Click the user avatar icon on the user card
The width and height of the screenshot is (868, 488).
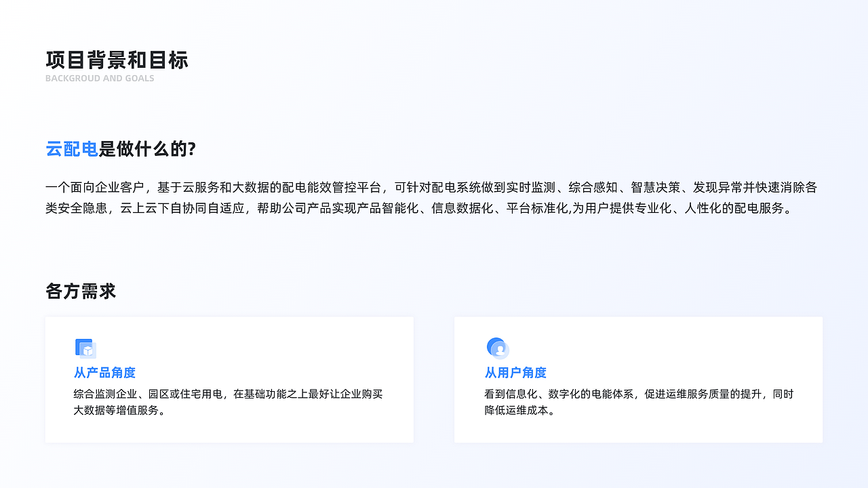coord(497,348)
